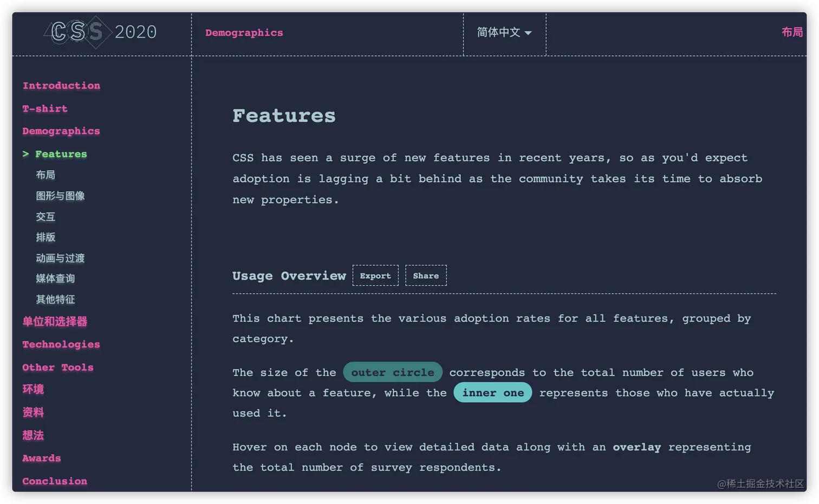Open the 其他特征 sub-item
This screenshot has height=504, width=819.
click(x=55, y=299)
